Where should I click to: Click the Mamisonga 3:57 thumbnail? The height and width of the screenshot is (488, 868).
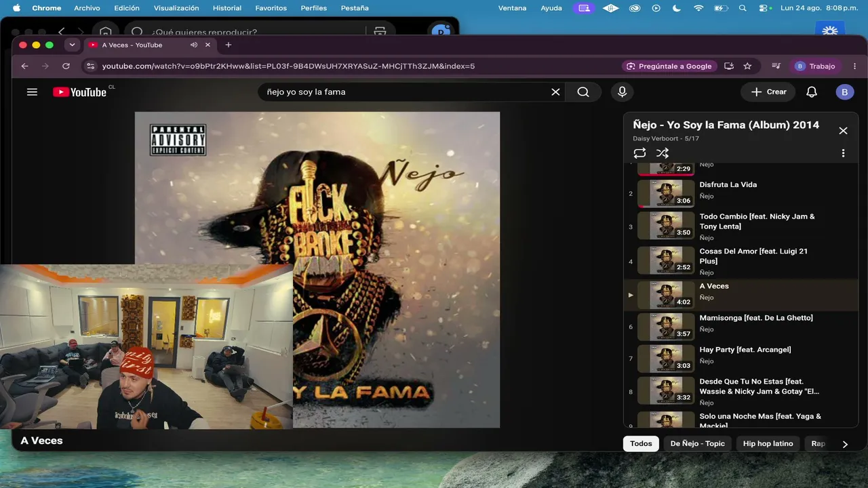click(666, 327)
